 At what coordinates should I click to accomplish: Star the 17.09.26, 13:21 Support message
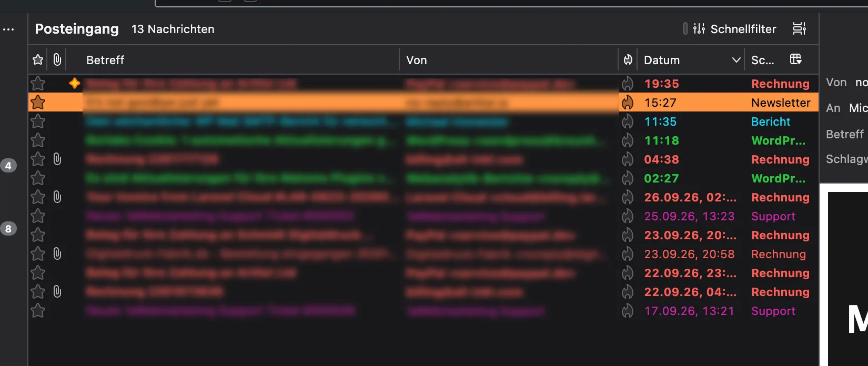[x=38, y=311]
